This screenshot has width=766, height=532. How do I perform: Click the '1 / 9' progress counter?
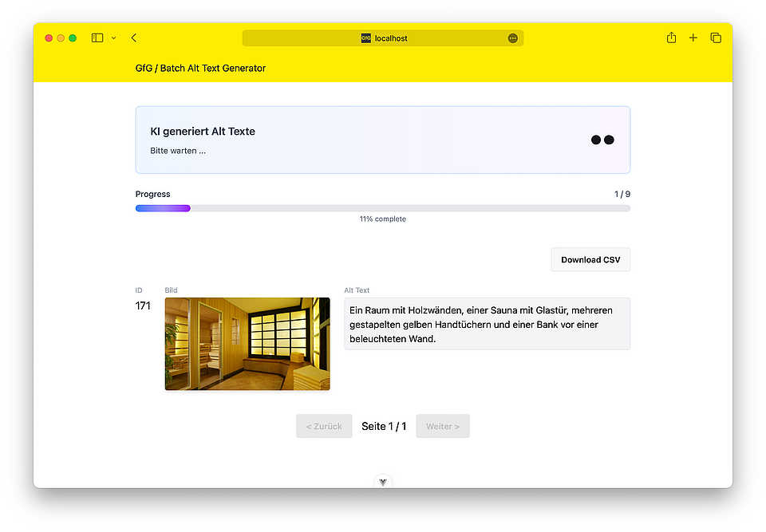click(x=622, y=194)
